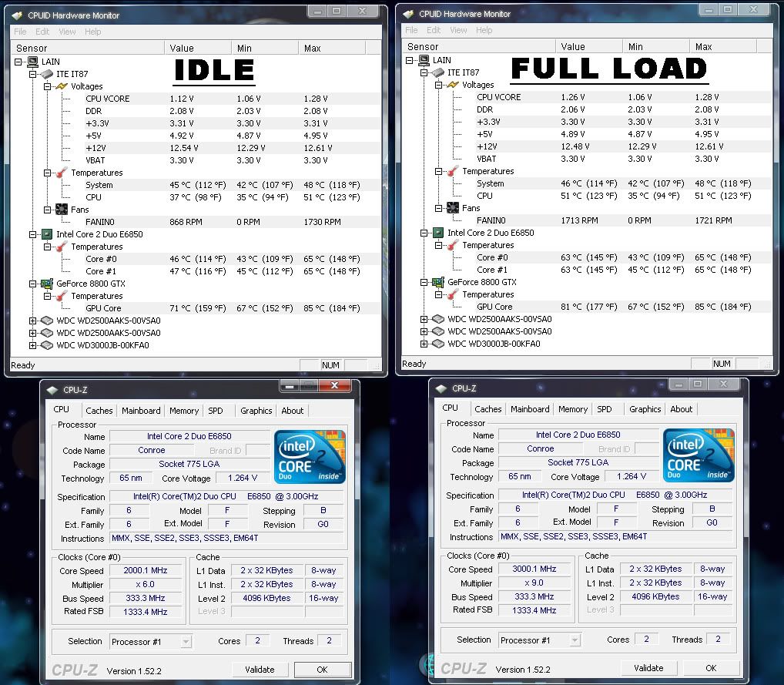Select Core #1 row in full load monitor
Image resolution: width=784 pixels, height=685 pixels.
(587, 270)
